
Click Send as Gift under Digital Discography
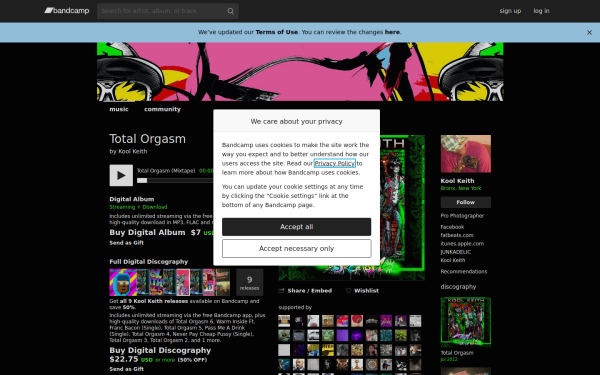tap(127, 369)
